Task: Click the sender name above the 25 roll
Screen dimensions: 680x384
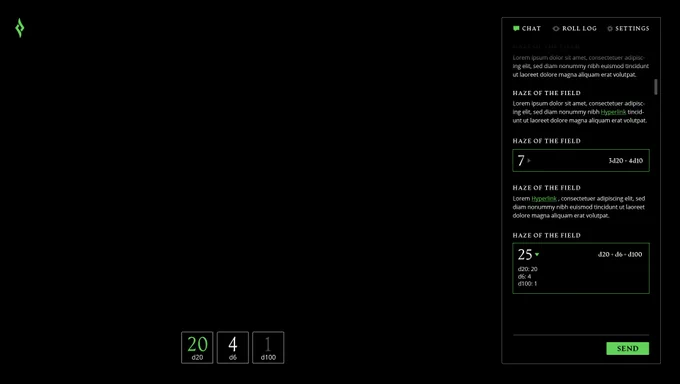Action: pyautogui.click(x=546, y=236)
